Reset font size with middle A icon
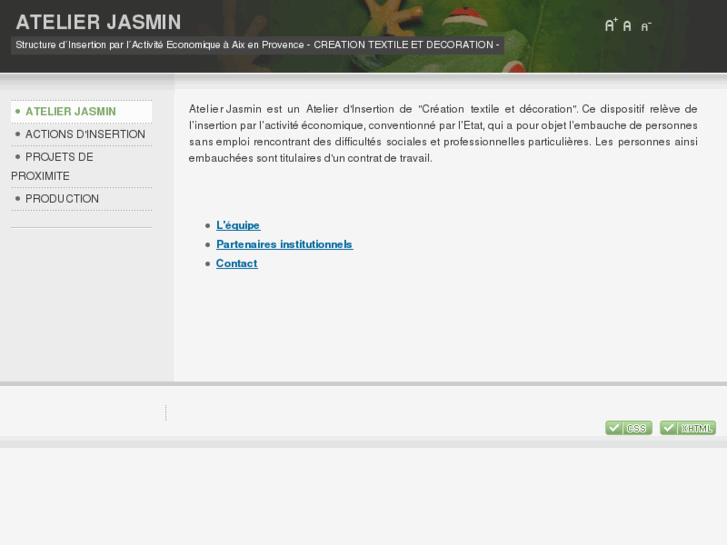The height and width of the screenshot is (545, 727). click(627, 26)
